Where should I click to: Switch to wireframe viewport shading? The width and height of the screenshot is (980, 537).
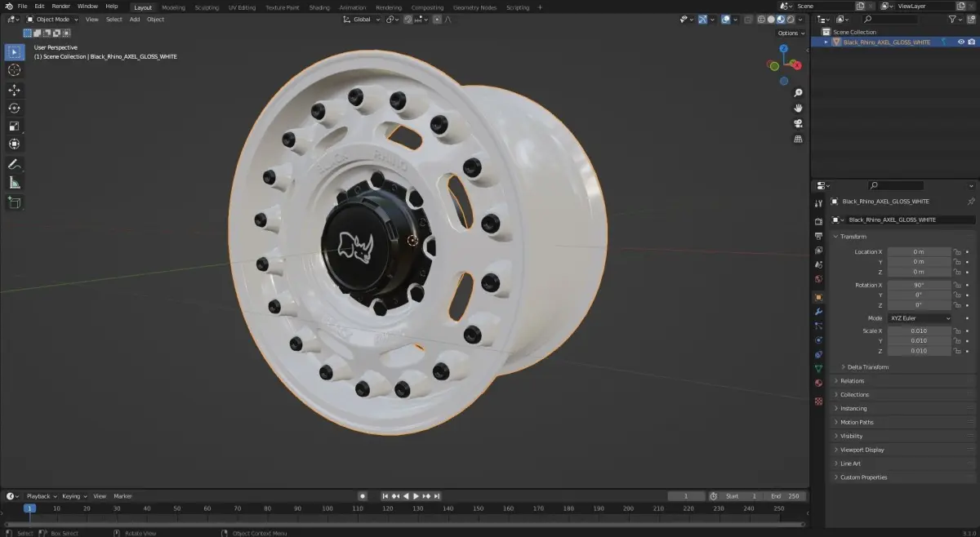point(761,19)
